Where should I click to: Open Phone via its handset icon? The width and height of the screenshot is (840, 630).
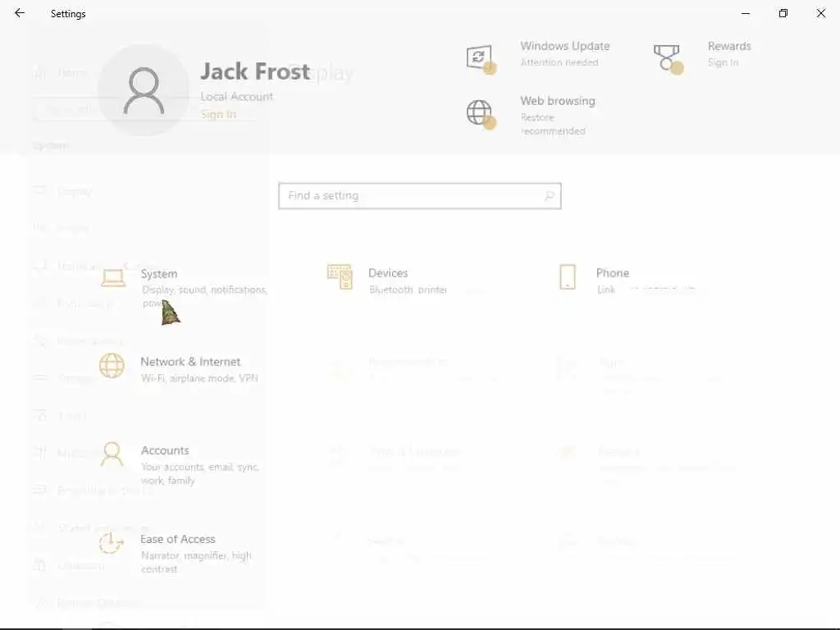pyautogui.click(x=568, y=277)
